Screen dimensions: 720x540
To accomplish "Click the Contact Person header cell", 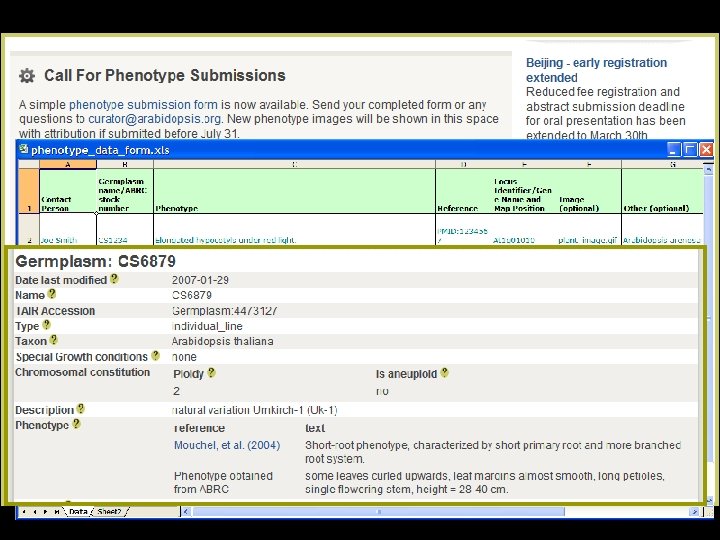I will click(68, 191).
